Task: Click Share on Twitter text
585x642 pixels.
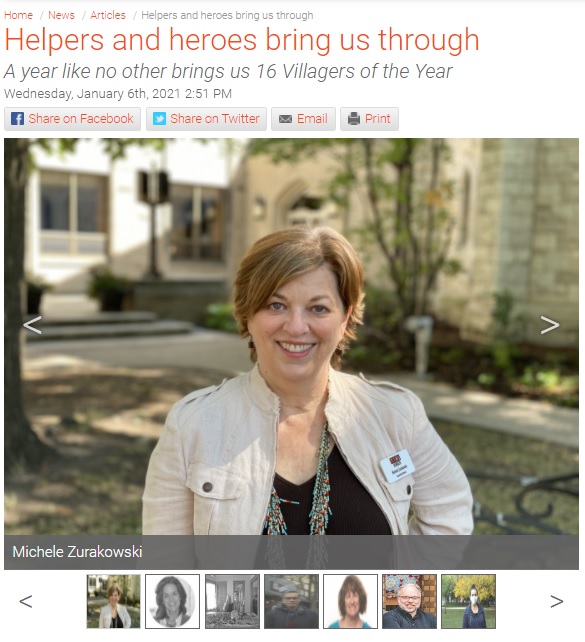Action: point(215,119)
